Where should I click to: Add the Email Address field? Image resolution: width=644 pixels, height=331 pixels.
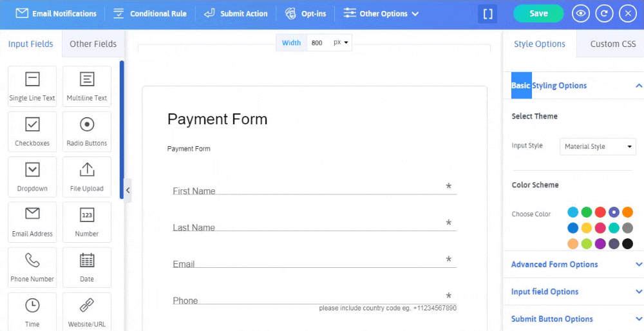coord(32,222)
